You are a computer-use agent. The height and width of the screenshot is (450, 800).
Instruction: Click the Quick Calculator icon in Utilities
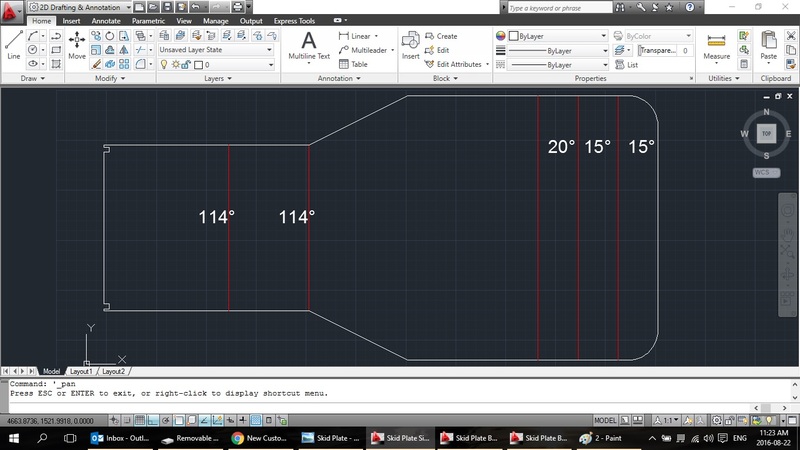[x=744, y=64]
